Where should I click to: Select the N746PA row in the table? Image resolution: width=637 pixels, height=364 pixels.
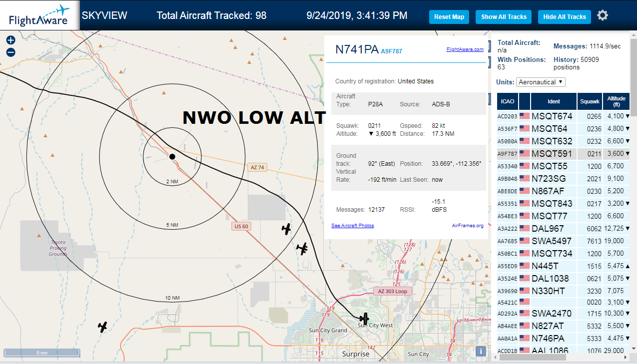point(563,338)
